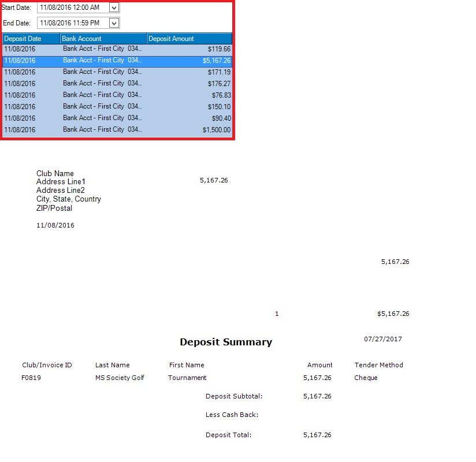Click the Cheque tender method value
The width and height of the screenshot is (476, 462).
[366, 378]
